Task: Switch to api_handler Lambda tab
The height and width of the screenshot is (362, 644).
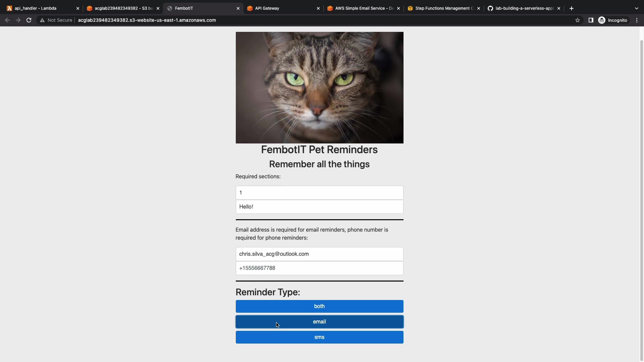Action: click(x=40, y=8)
